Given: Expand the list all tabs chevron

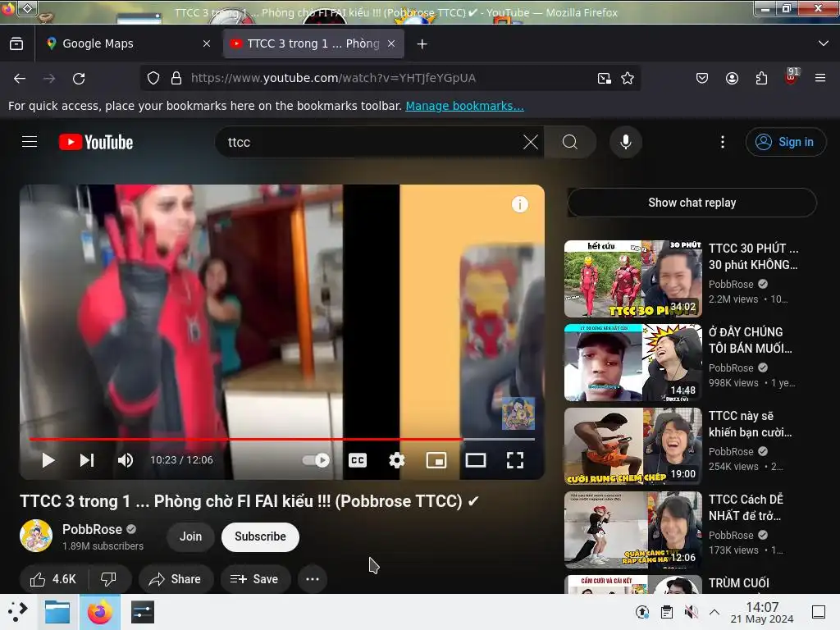Looking at the screenshot, I should [x=824, y=44].
